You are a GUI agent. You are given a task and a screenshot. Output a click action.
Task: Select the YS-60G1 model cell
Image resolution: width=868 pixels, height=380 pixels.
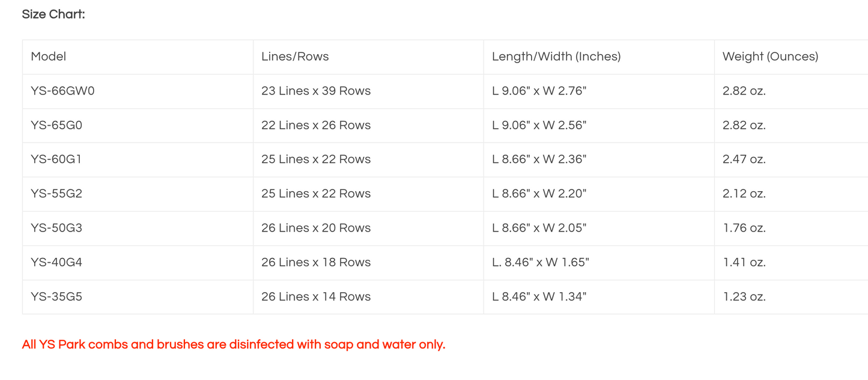coord(56,159)
